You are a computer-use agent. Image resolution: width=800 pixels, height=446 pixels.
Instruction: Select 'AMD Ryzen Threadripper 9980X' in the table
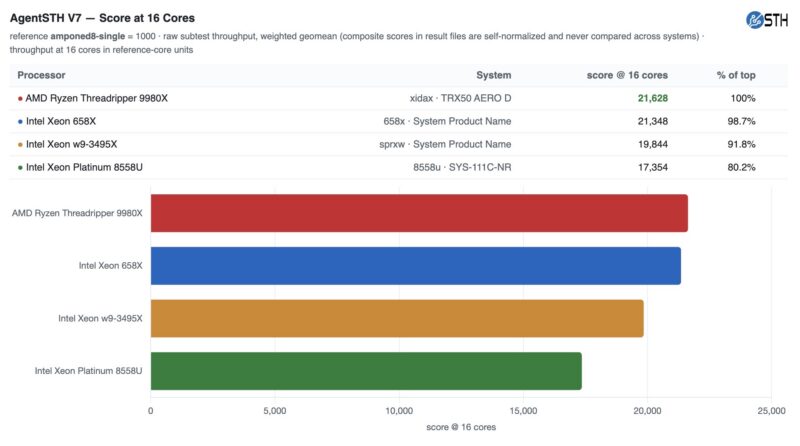pyautogui.click(x=96, y=98)
